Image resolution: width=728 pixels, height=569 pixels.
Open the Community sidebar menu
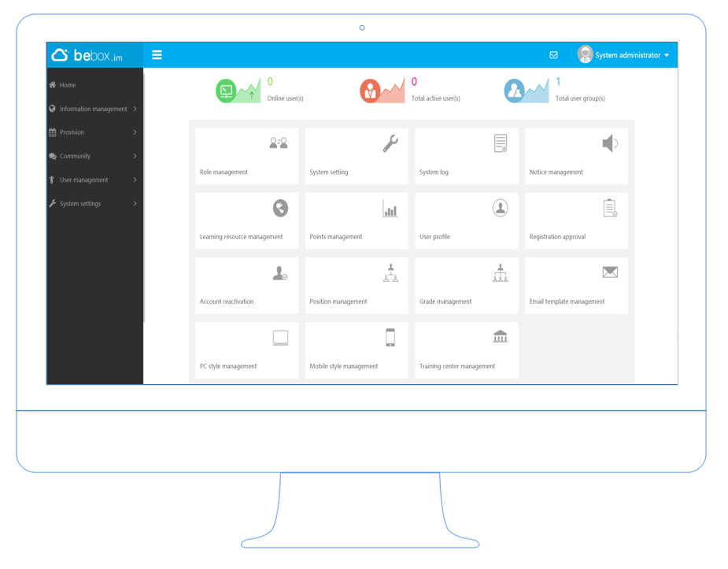(76, 156)
